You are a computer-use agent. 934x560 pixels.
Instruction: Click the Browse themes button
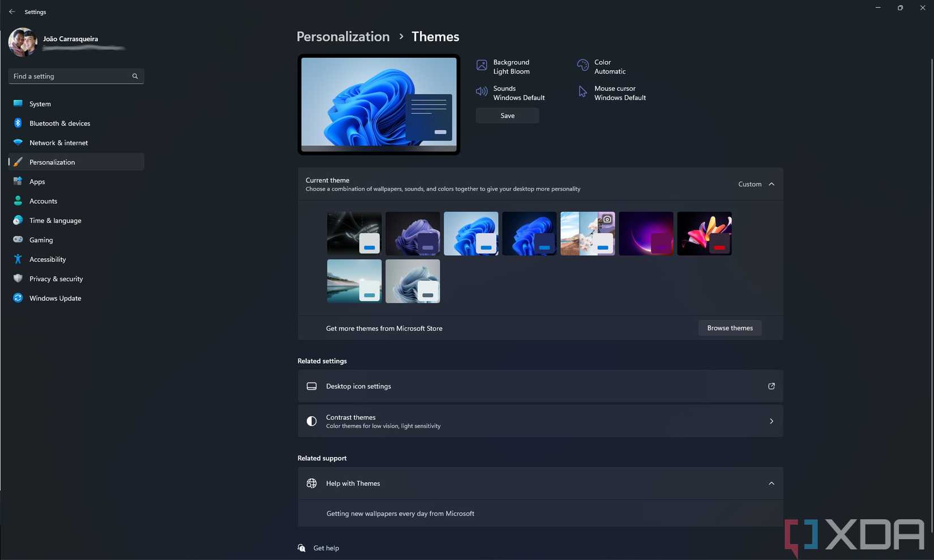[x=730, y=328]
